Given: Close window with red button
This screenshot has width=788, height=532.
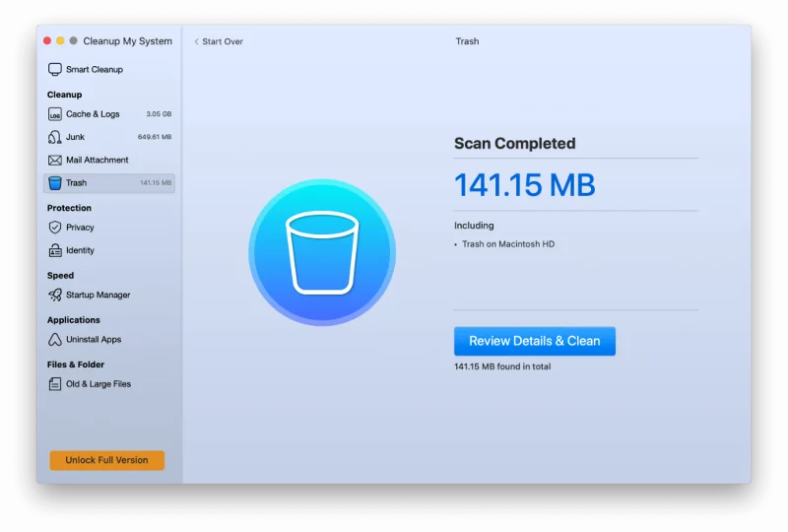Looking at the screenshot, I should (47, 40).
